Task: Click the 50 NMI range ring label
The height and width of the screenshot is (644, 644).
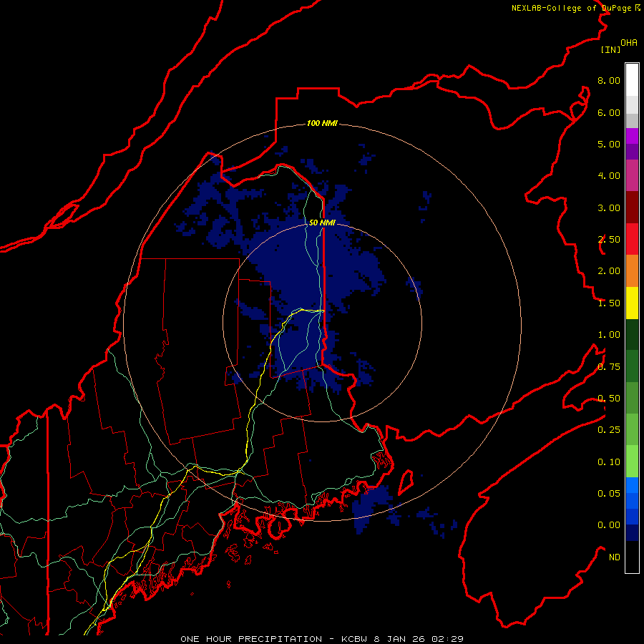Action: tap(322, 223)
